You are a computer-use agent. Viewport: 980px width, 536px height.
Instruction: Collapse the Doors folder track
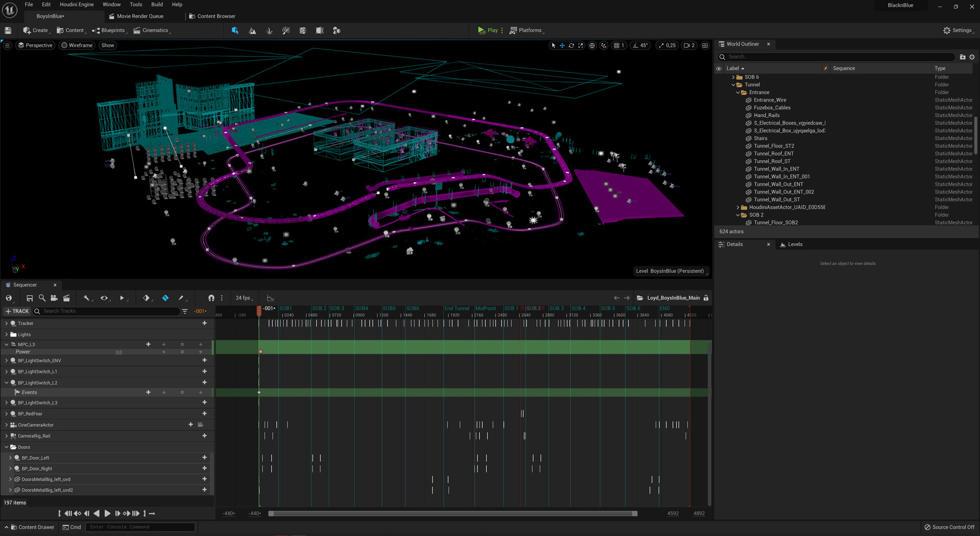coord(7,447)
